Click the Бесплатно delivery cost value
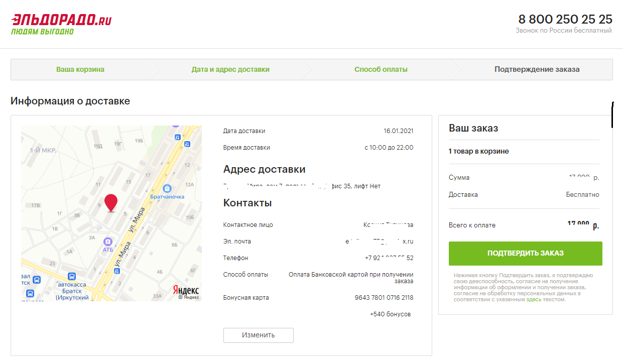 [x=583, y=195]
